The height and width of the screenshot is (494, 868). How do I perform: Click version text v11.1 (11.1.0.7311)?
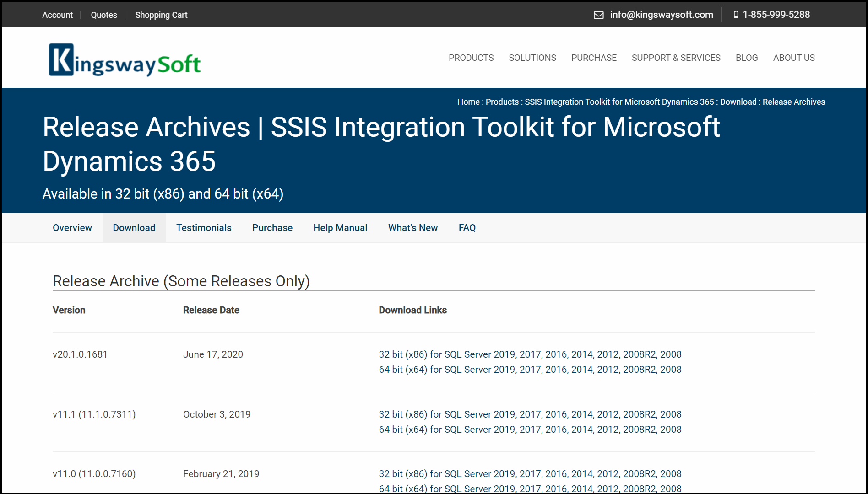pyautogui.click(x=94, y=414)
